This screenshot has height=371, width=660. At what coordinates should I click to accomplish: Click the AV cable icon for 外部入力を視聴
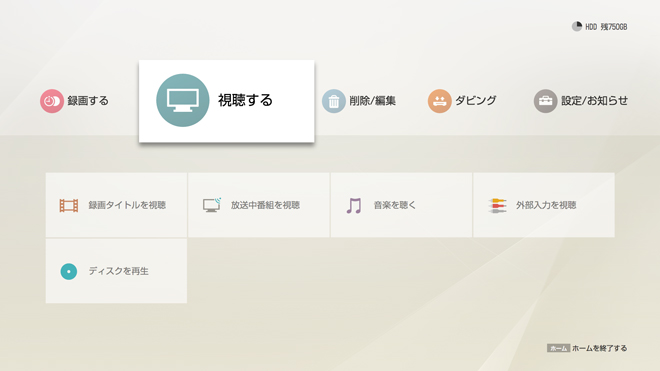pos(497,206)
